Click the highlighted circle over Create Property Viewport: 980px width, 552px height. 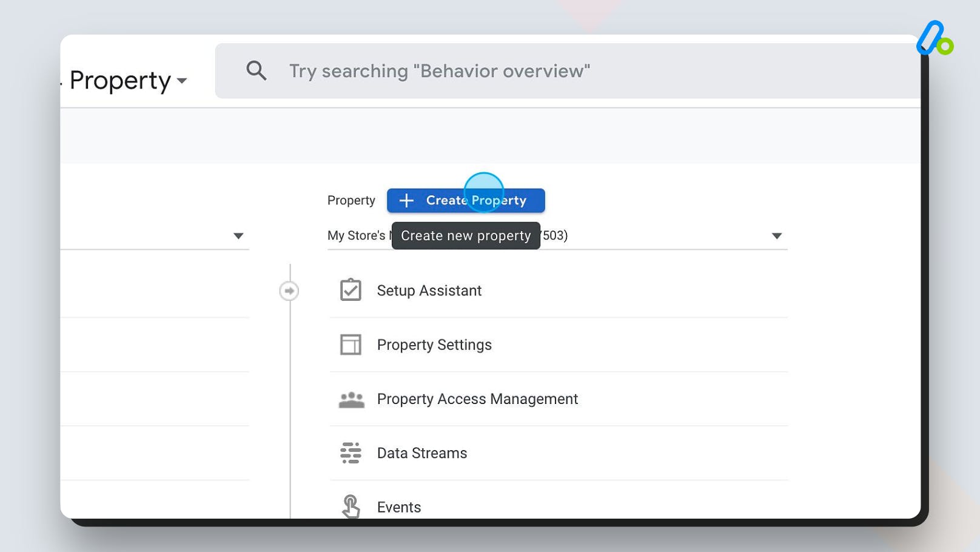pyautogui.click(x=484, y=192)
